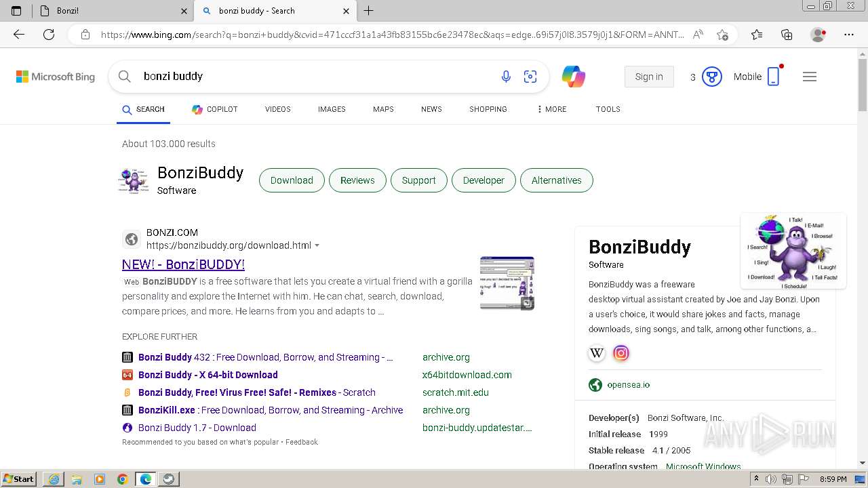
Task: Select the Reviews pill button
Action: (x=357, y=180)
